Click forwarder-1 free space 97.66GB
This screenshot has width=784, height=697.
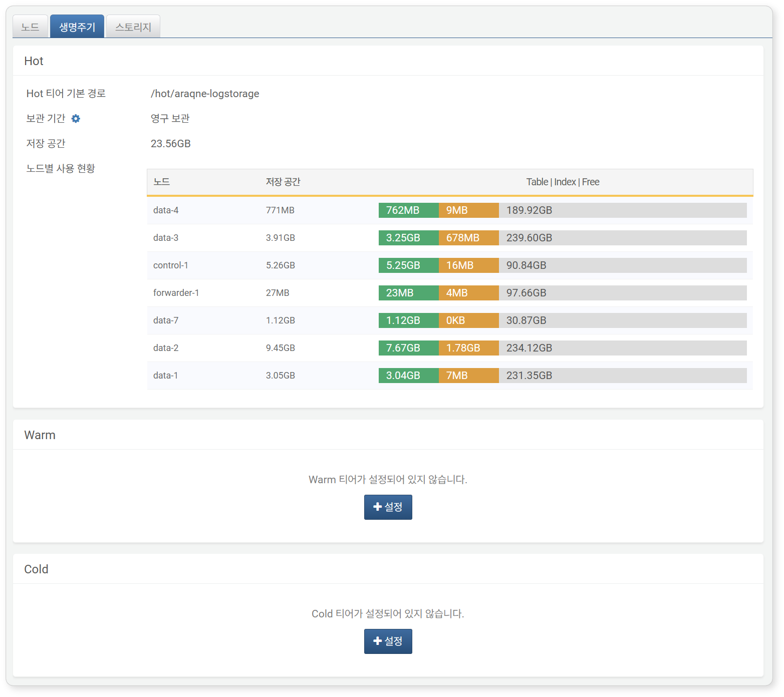[623, 293]
